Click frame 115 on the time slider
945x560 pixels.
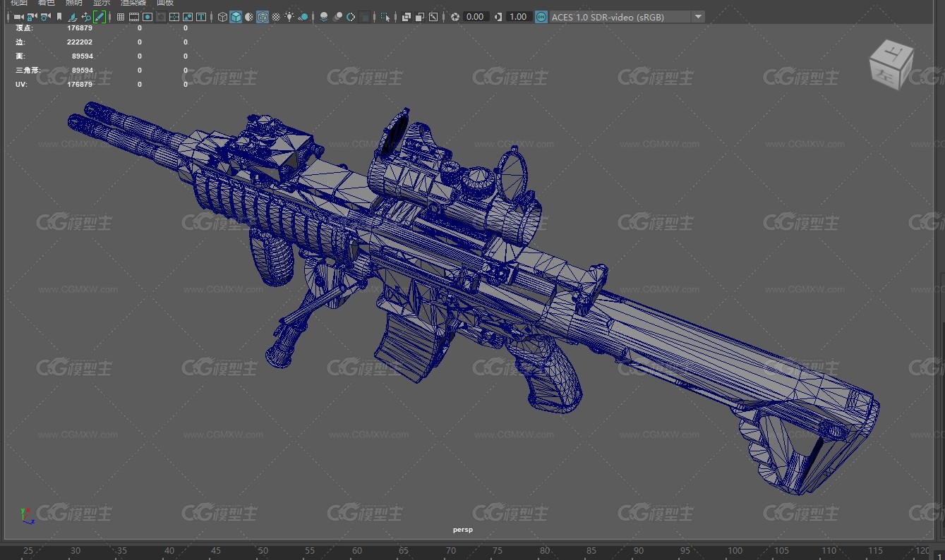pos(876,551)
